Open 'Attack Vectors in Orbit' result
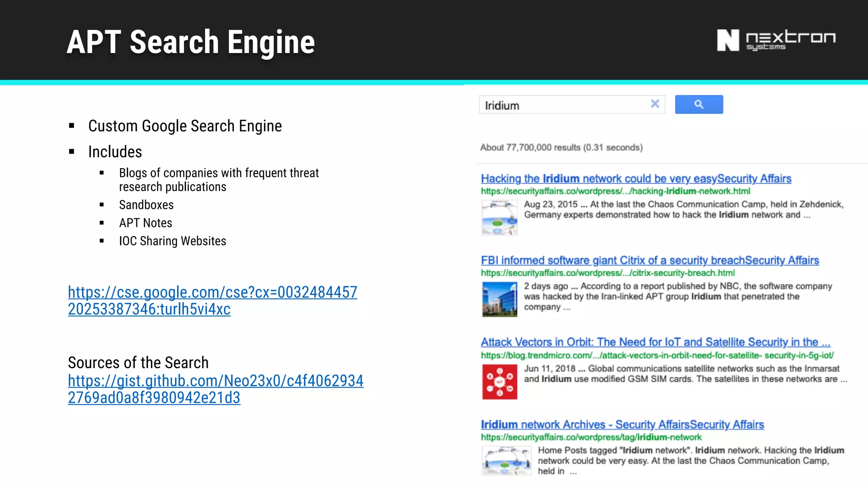 [x=656, y=342]
